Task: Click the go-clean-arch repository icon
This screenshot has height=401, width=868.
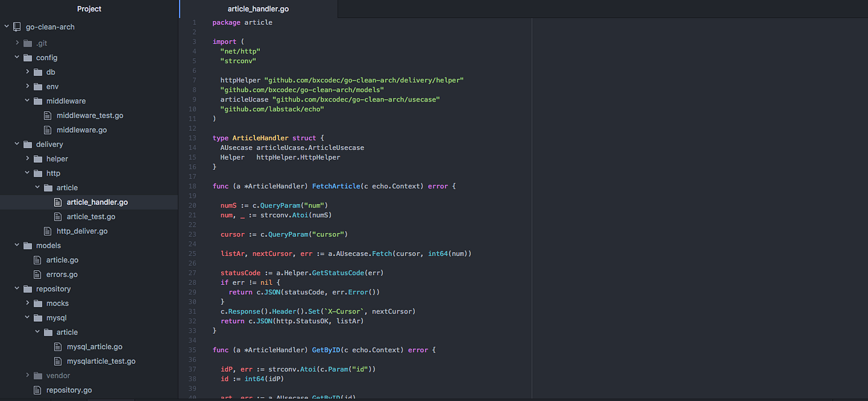Action: (x=17, y=27)
